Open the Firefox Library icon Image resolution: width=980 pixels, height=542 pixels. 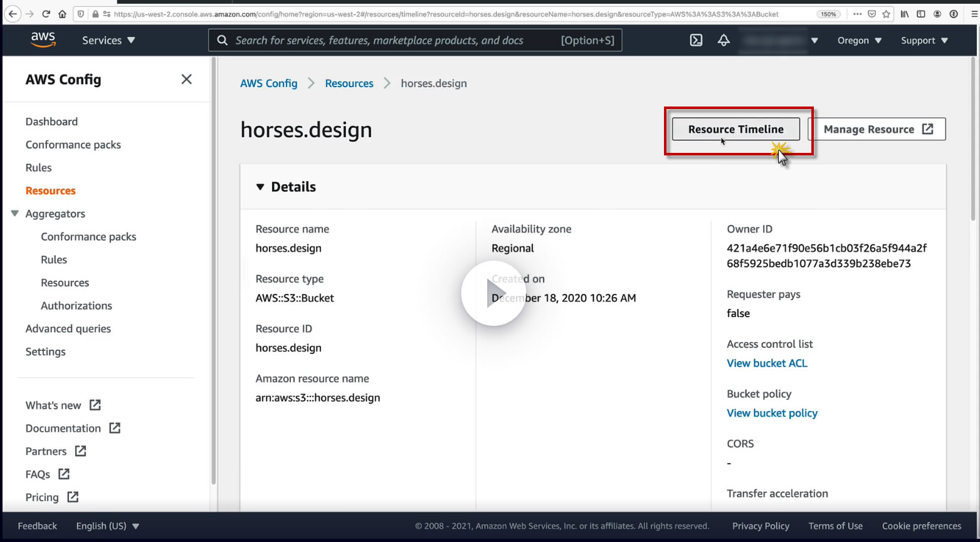click(905, 14)
